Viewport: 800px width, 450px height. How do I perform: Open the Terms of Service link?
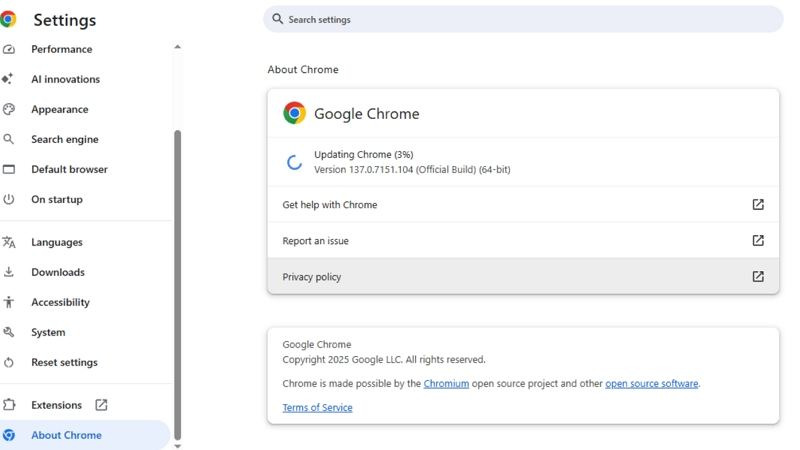tap(317, 408)
